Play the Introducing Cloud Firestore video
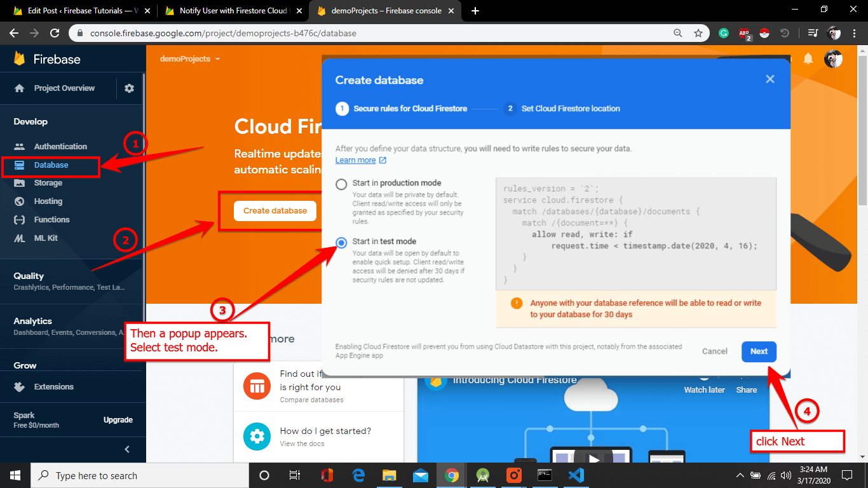The height and width of the screenshot is (488, 868). (x=593, y=458)
